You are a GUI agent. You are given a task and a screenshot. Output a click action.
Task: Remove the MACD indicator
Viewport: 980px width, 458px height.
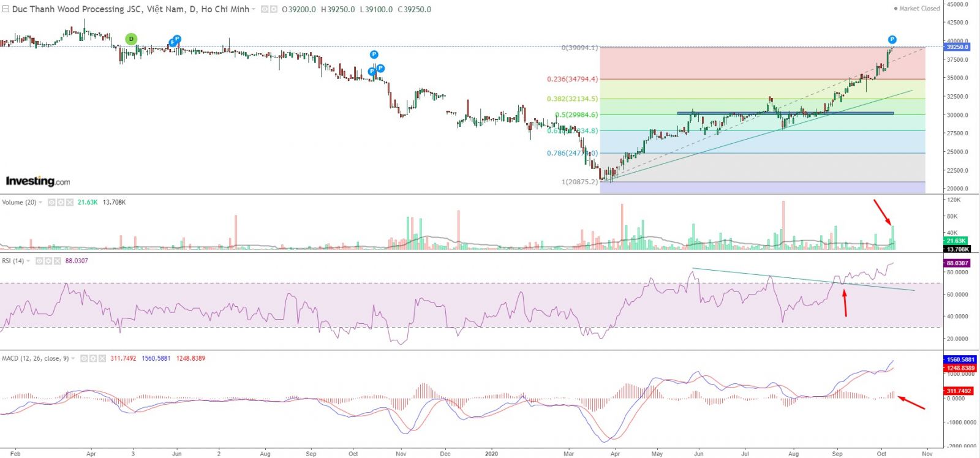[103, 358]
